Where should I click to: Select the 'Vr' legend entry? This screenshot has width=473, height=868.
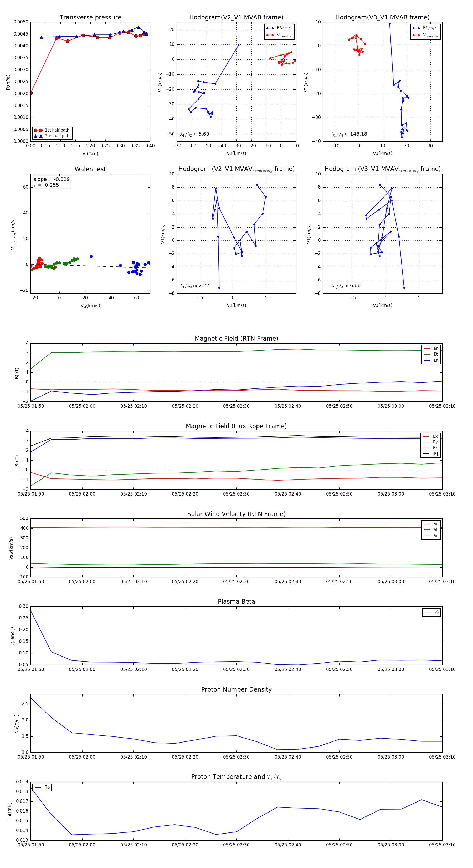click(x=431, y=524)
